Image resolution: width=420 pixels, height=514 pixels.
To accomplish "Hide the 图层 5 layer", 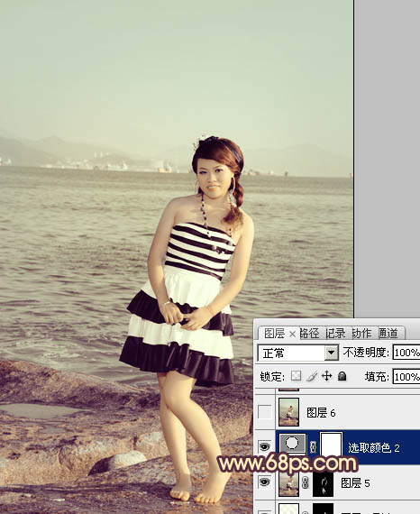I will [x=265, y=482].
